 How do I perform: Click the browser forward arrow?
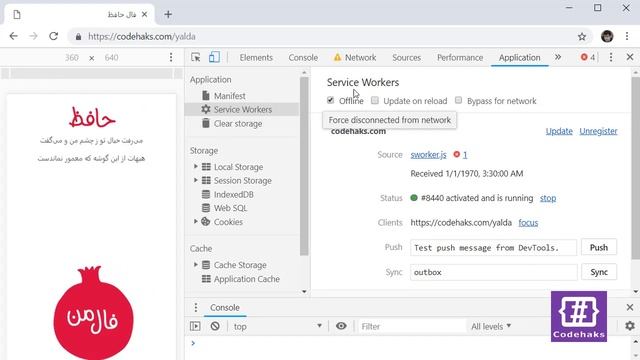coord(33,36)
